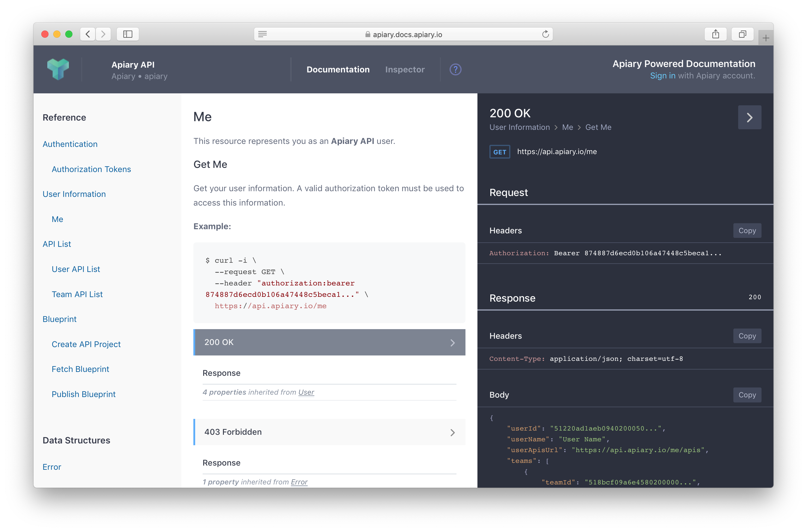This screenshot has height=532, width=807.
Task: Click the GET method badge icon
Action: click(499, 151)
